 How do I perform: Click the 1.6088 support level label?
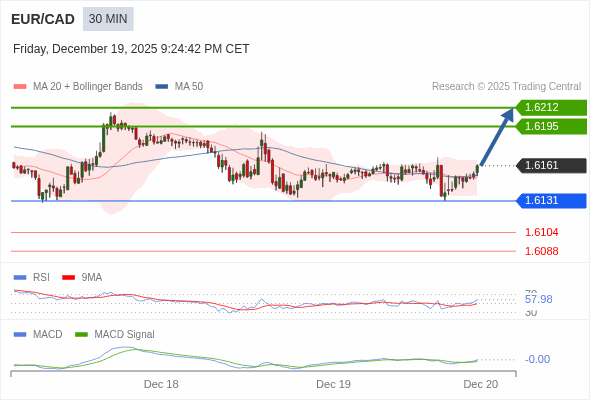541,251
